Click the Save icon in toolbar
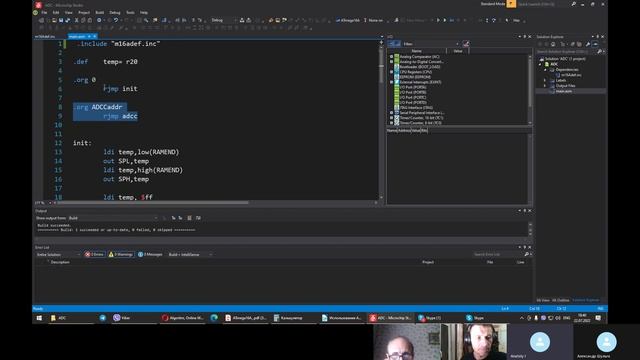The height and width of the screenshot is (360, 640). tap(61, 20)
